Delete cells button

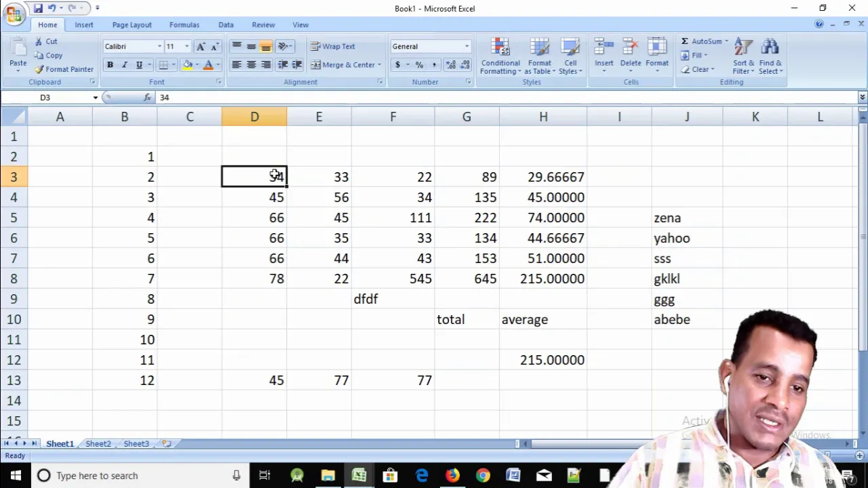630,56
